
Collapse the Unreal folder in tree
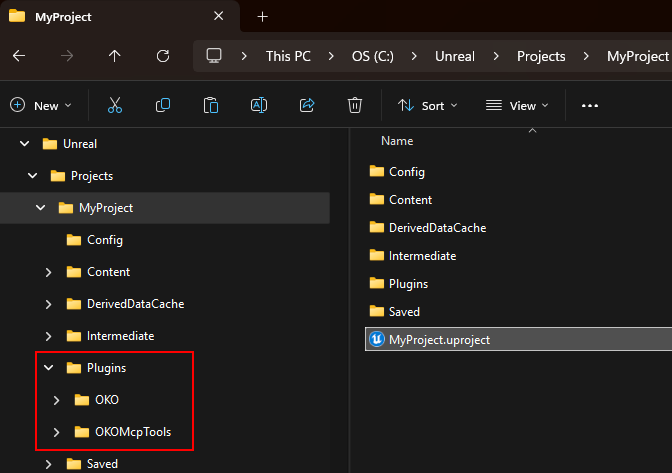coord(25,144)
